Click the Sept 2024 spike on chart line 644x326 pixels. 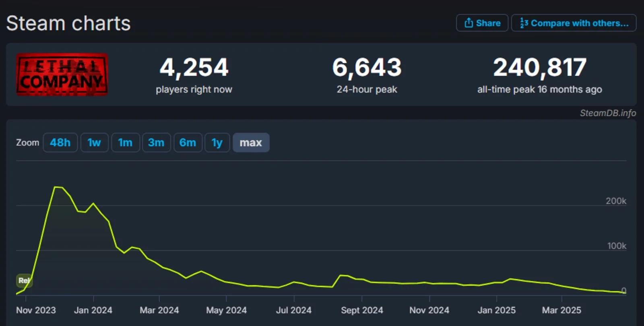(x=341, y=275)
